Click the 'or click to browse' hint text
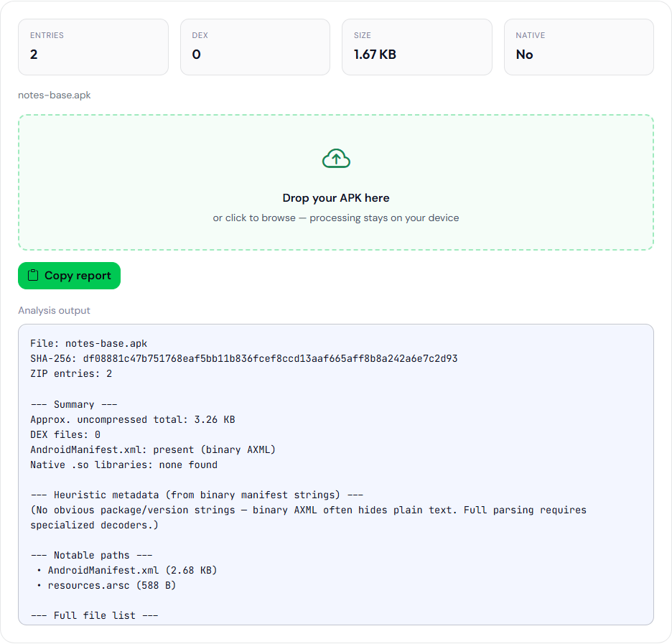Image resolution: width=672 pixels, height=644 pixels. click(x=336, y=218)
